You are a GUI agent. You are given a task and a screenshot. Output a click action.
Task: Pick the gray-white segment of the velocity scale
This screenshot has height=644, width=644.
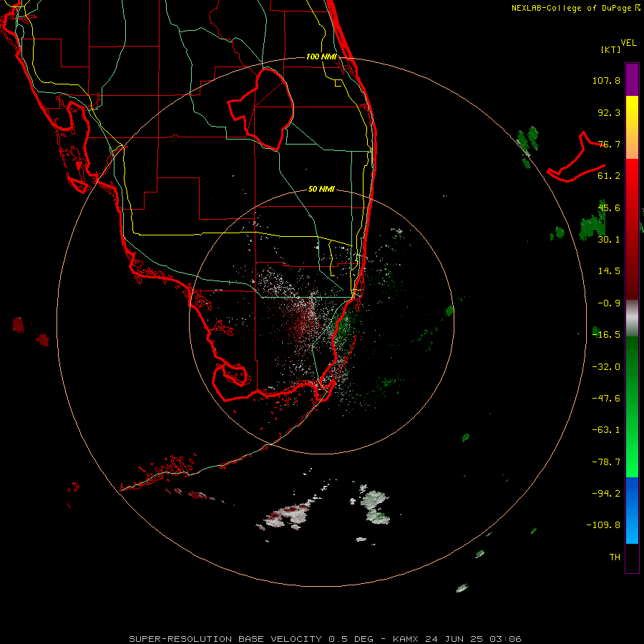pyautogui.click(x=632, y=318)
